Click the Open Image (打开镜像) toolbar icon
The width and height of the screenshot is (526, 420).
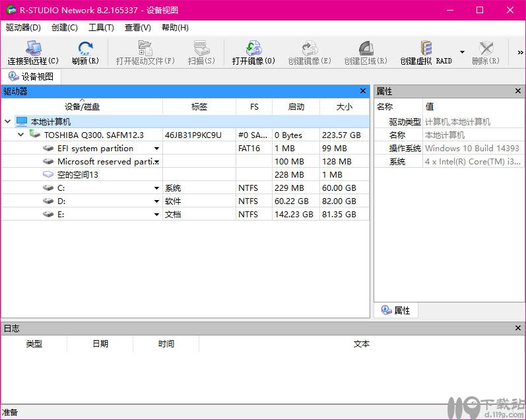pyautogui.click(x=253, y=48)
